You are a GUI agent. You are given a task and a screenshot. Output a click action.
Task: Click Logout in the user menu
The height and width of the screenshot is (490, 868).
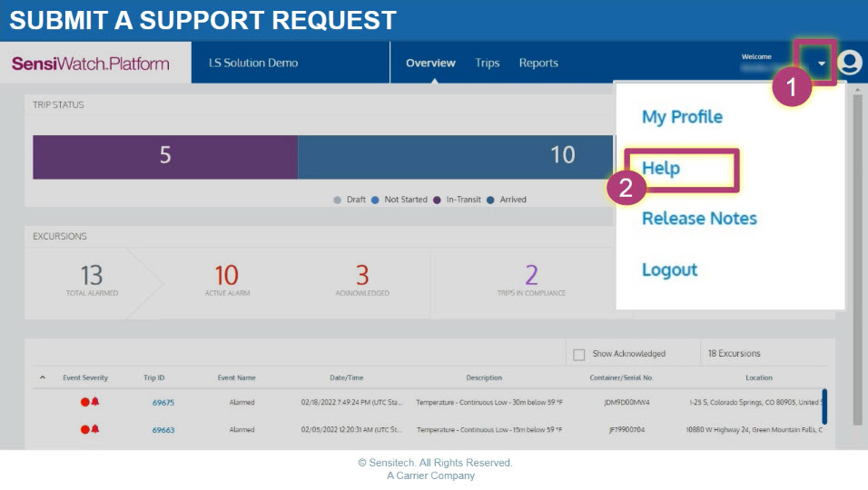(x=669, y=269)
